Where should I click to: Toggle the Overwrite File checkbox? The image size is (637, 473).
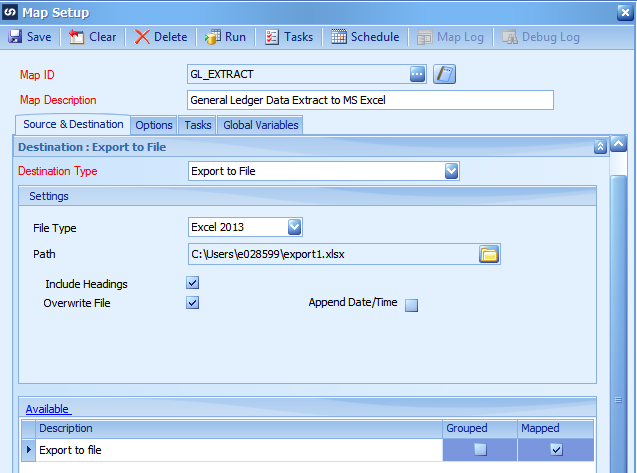pos(193,303)
